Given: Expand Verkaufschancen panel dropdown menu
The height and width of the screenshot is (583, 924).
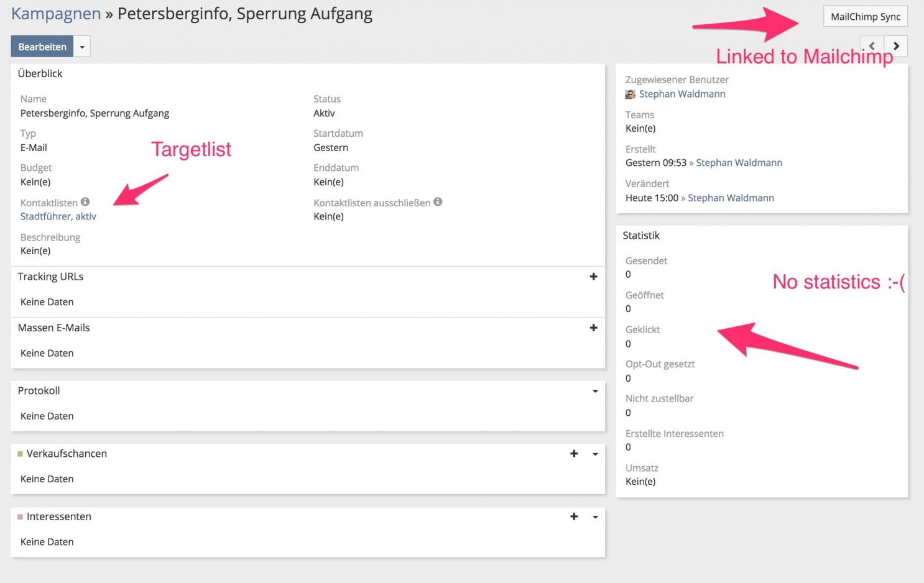Looking at the screenshot, I should click(x=595, y=454).
